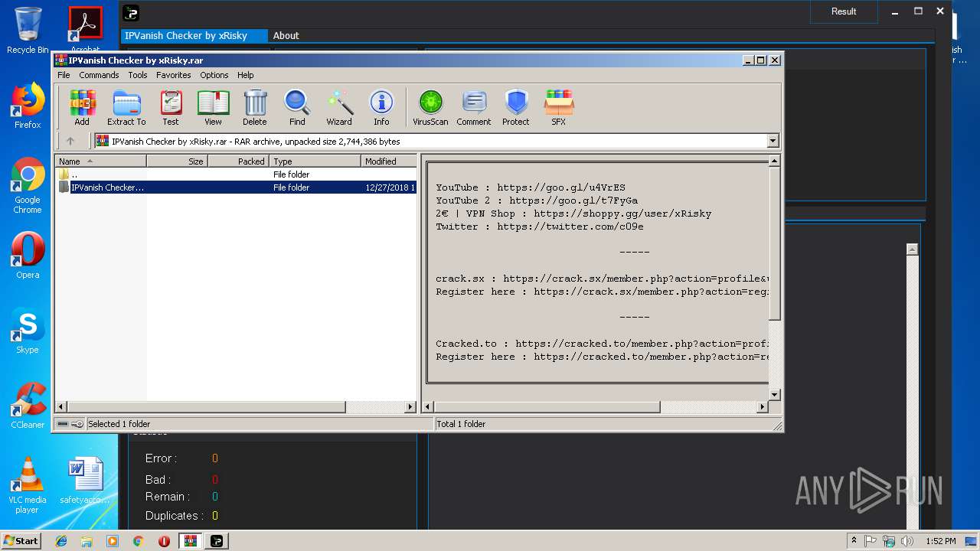
Task: Click the 'Duplicates :' counter label
Action: tap(175, 516)
